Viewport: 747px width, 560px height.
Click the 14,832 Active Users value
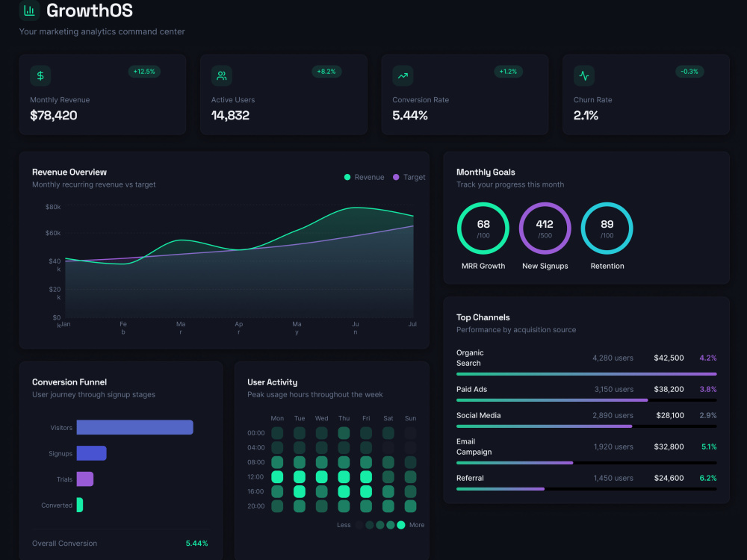[x=230, y=115]
